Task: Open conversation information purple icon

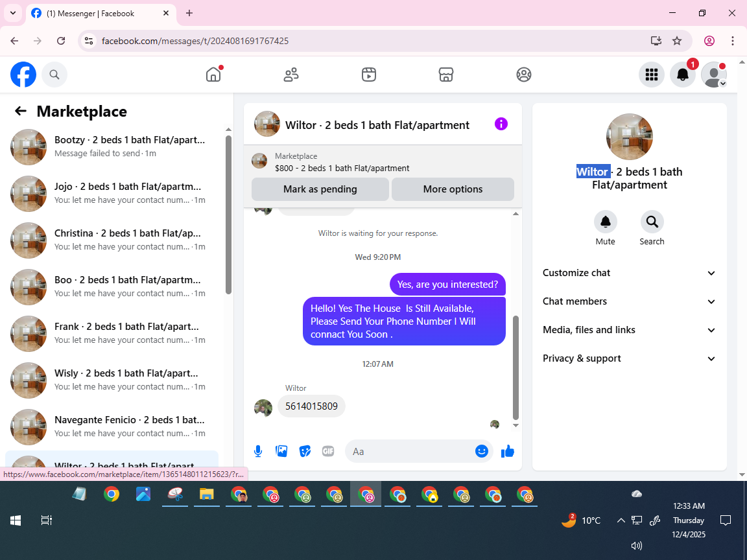Action: pyautogui.click(x=501, y=124)
